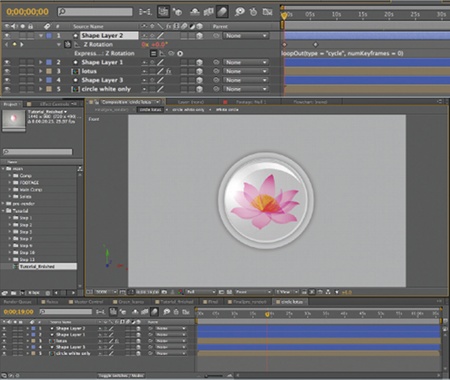Click the Toggle Switches / Modes button

(121, 376)
